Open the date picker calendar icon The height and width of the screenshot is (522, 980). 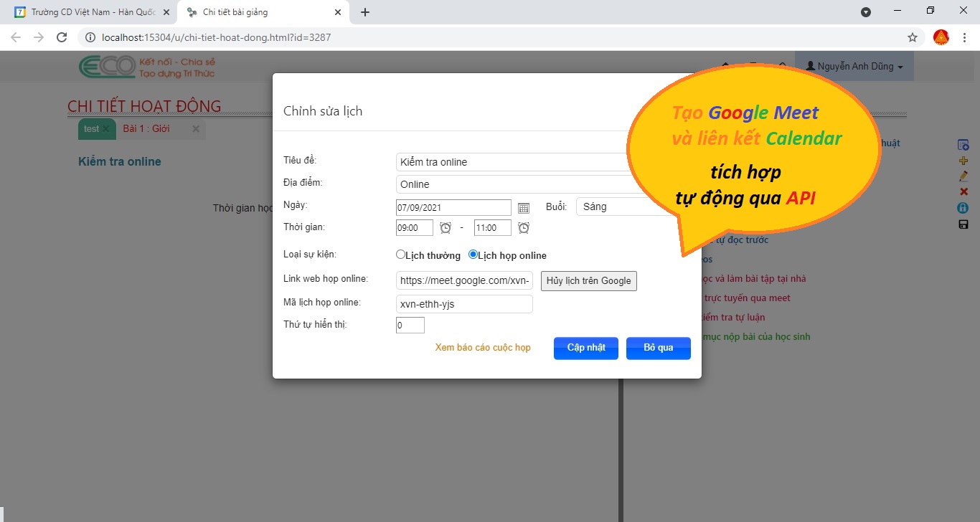[524, 208]
